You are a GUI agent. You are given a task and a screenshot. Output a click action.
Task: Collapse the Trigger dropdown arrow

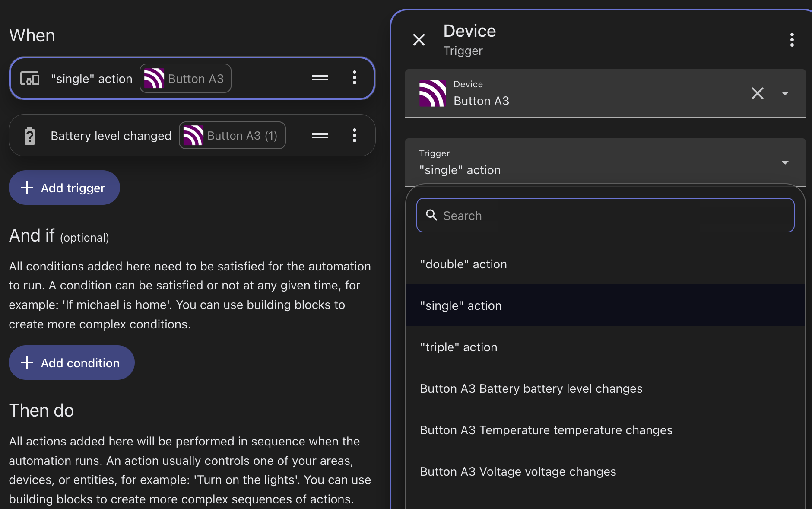click(x=785, y=162)
